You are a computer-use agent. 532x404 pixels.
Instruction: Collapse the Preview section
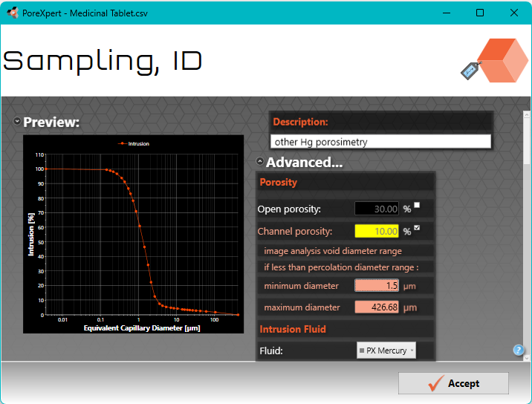pos(16,121)
